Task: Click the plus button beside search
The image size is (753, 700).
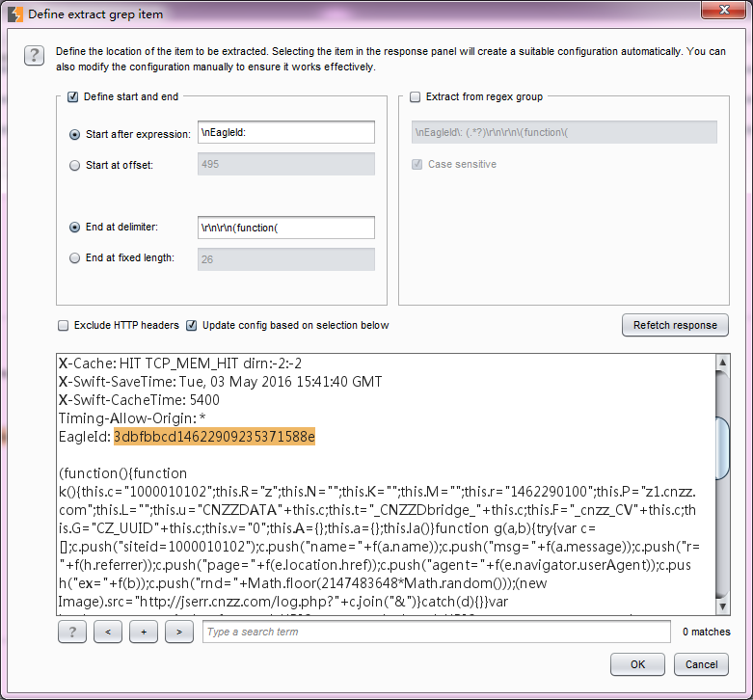Action: [x=144, y=632]
